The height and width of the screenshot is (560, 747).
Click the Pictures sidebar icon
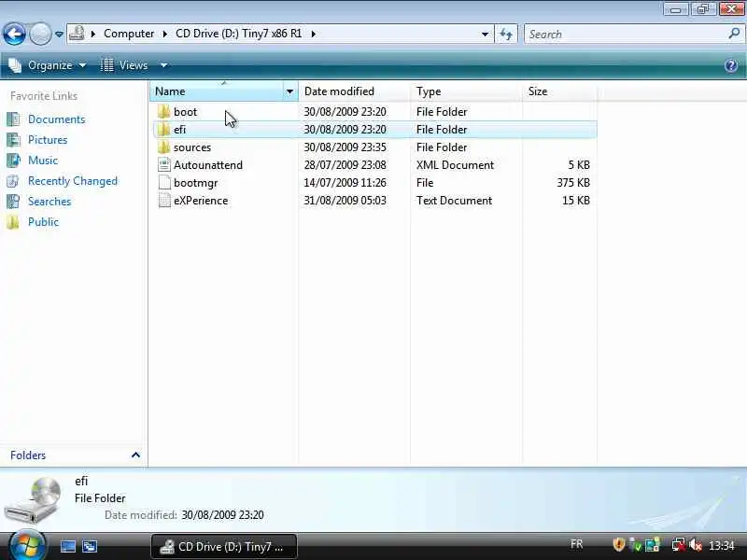tap(13, 140)
